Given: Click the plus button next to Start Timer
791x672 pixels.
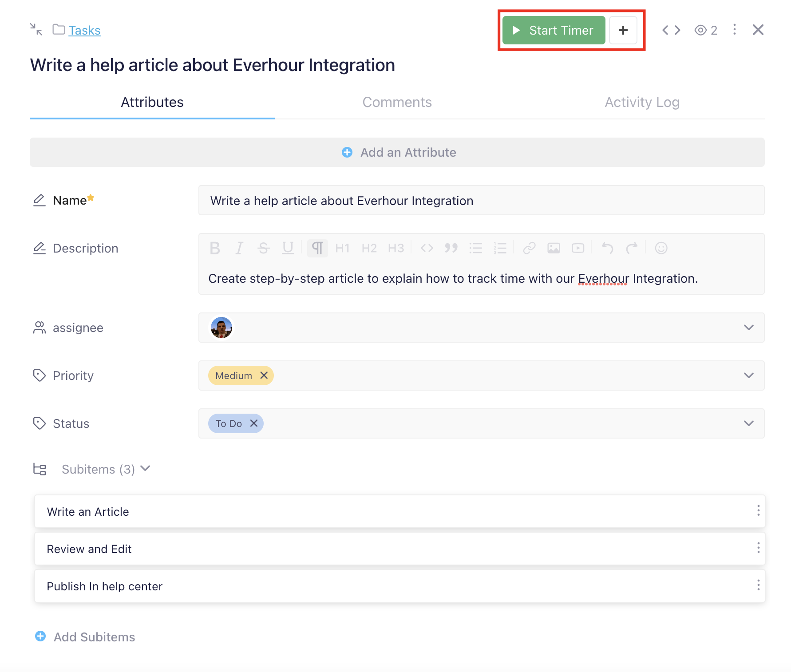Looking at the screenshot, I should point(623,30).
